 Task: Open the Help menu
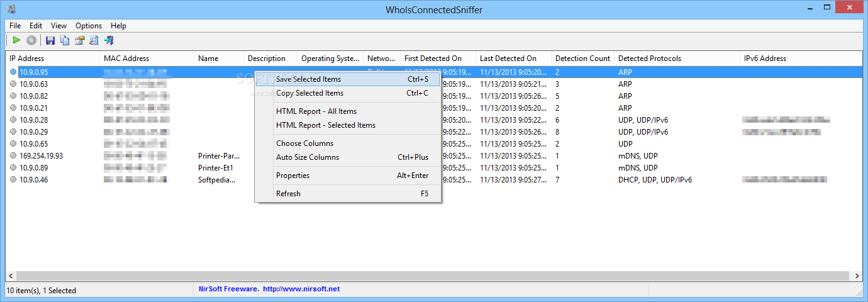118,26
